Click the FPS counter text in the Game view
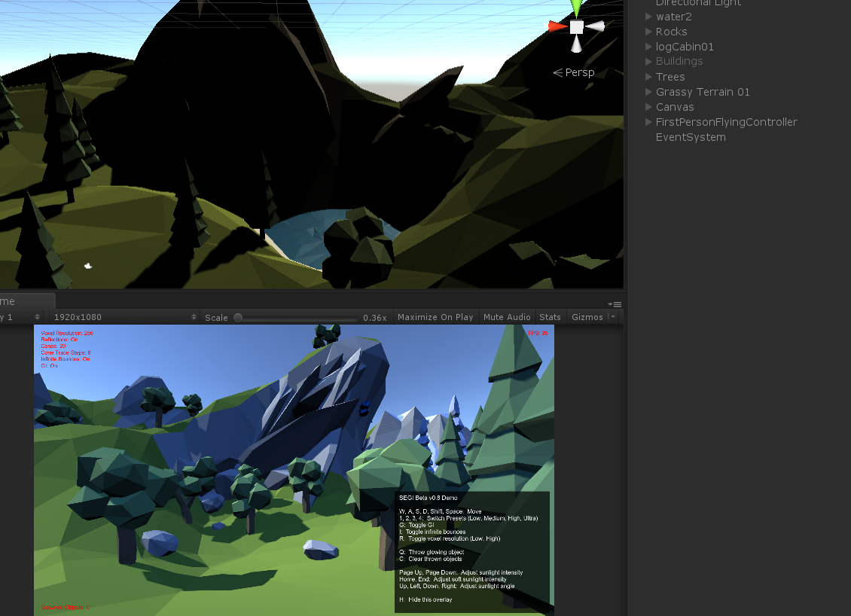Image resolution: width=851 pixels, height=616 pixels. [538, 334]
